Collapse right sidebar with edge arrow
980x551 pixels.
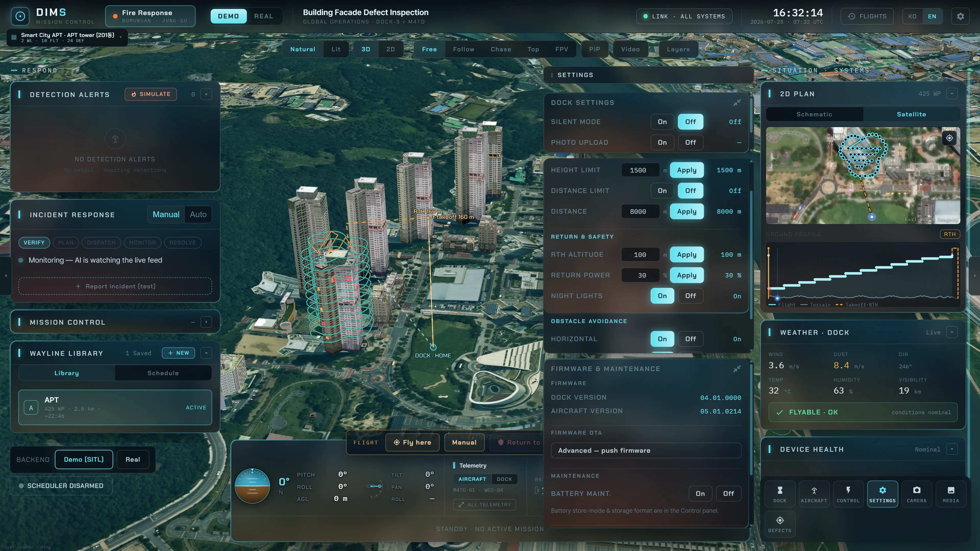pos(975,276)
